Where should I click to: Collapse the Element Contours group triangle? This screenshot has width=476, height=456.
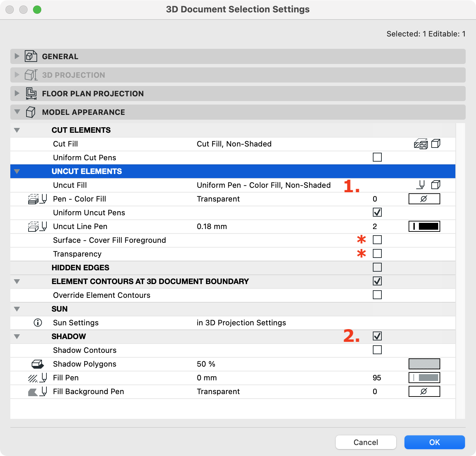[17, 281]
